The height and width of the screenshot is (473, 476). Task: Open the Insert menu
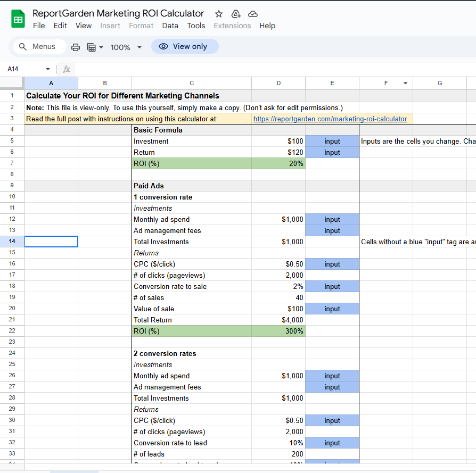pos(110,26)
